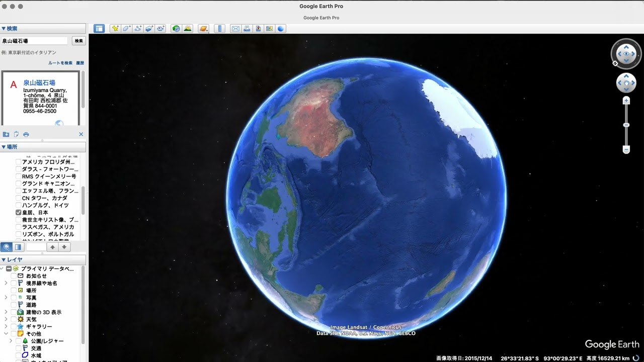Check the CN タワー、カナダ place
This screenshot has width=644, height=362.
click(x=19, y=198)
